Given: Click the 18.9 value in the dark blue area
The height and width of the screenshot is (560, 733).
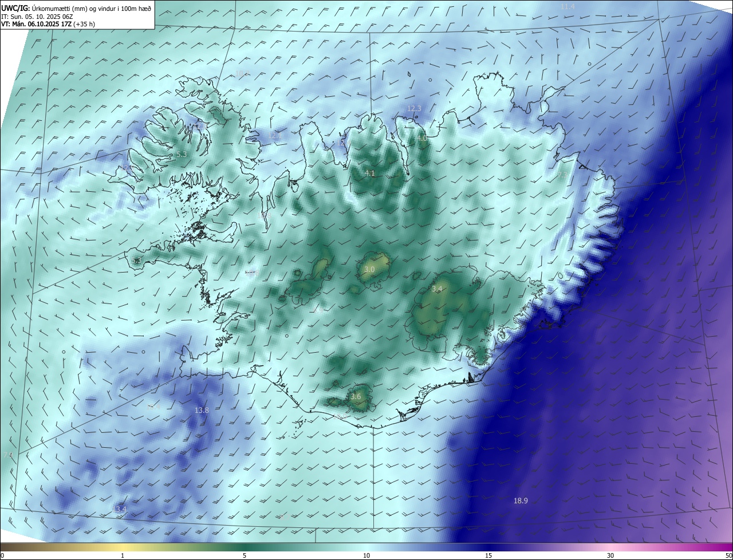Looking at the screenshot, I should tap(521, 500).
